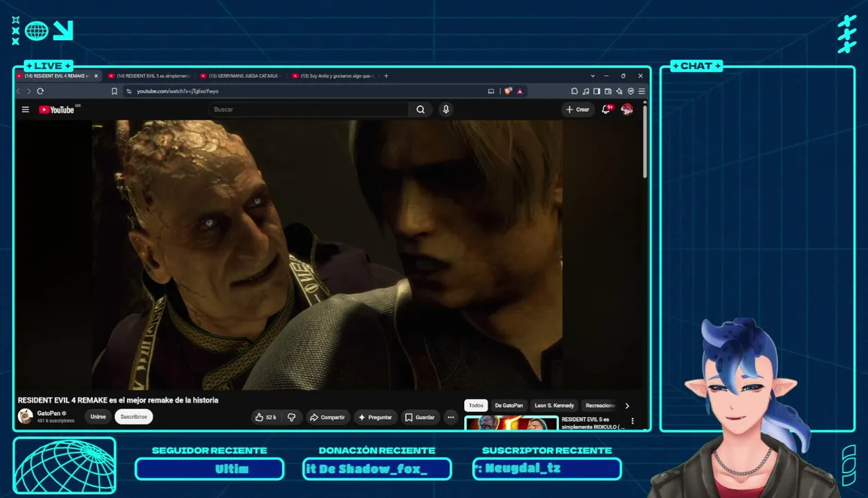Open the YouTube account avatar menu
The height and width of the screenshot is (498, 868).
[627, 109]
